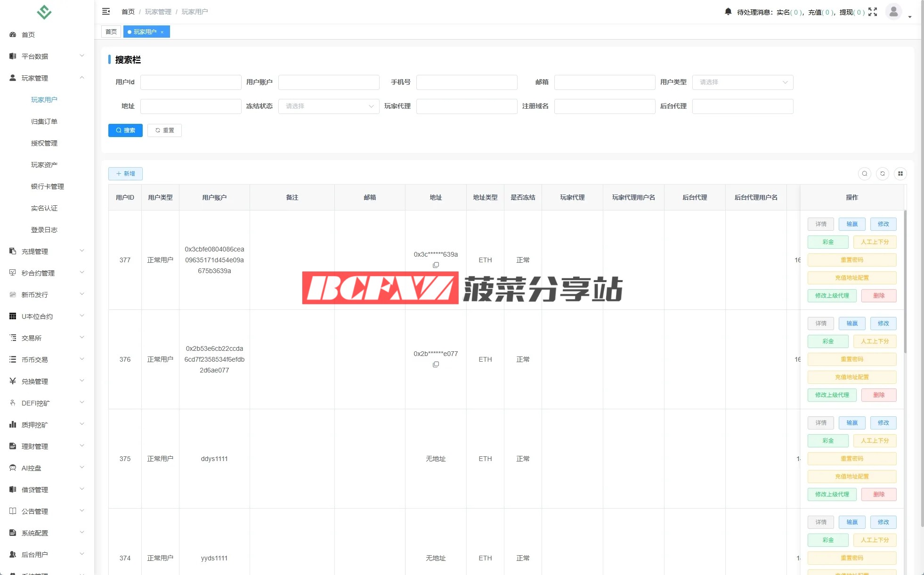Click the table refresh icon
The image size is (924, 575).
pyautogui.click(x=882, y=174)
